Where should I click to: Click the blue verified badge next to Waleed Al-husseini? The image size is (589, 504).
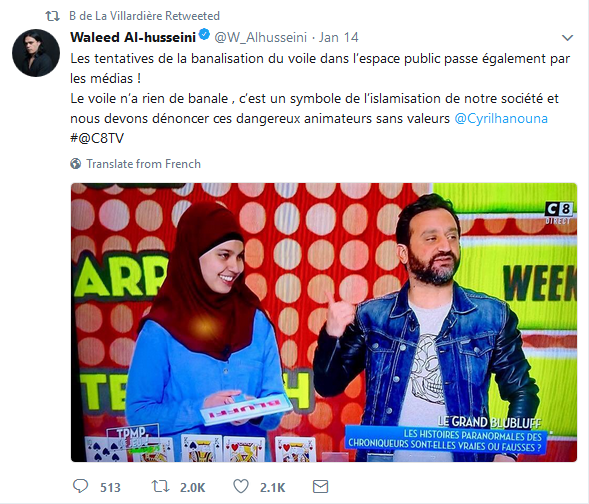click(204, 35)
